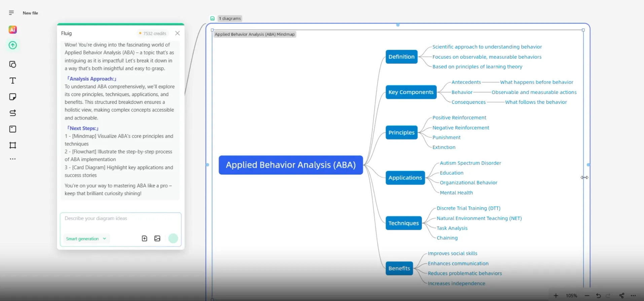Viewport: 644px width, 301px height.
Task: Click the zoom out minus icon
Action: (587, 296)
